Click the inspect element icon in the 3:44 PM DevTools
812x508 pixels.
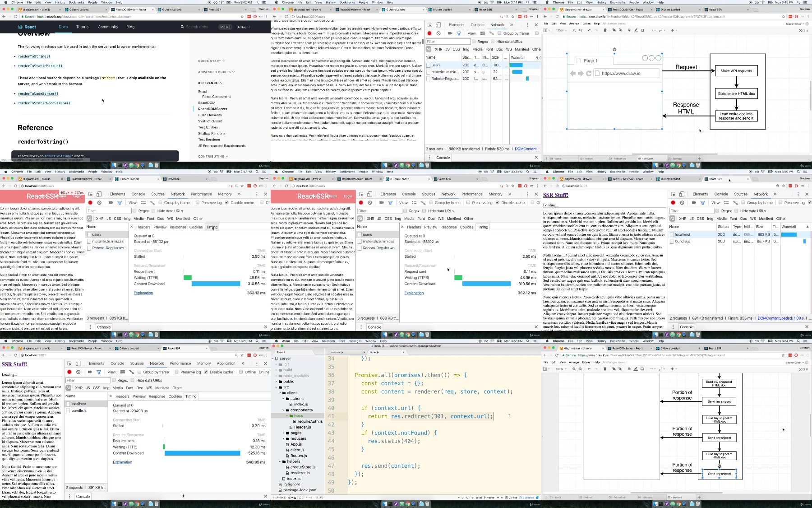pyautogui.click(x=429, y=25)
